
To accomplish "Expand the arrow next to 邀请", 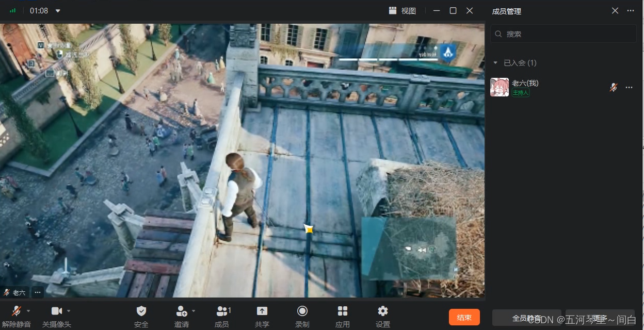I will pos(194,311).
